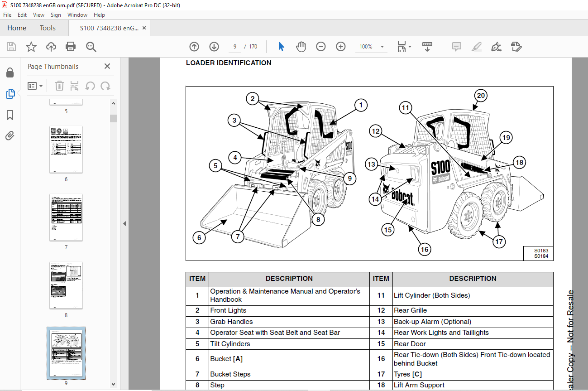Screen dimensions: 588x391
Task: Open the 100% zoom level dropdown
Action: click(x=372, y=47)
